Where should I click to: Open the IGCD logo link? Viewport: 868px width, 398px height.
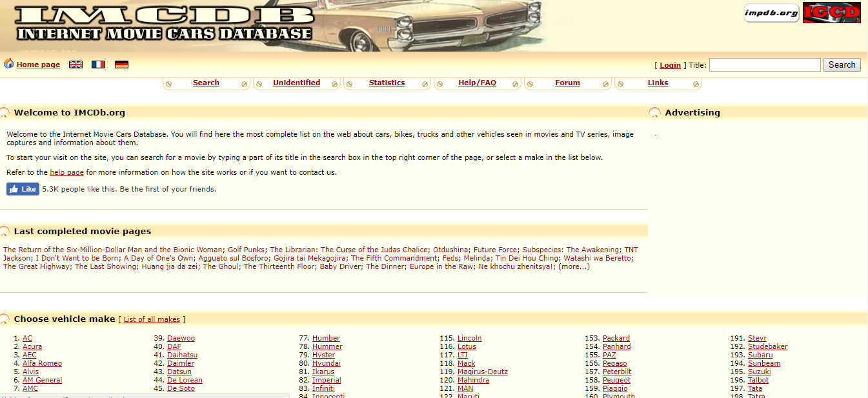click(x=832, y=12)
